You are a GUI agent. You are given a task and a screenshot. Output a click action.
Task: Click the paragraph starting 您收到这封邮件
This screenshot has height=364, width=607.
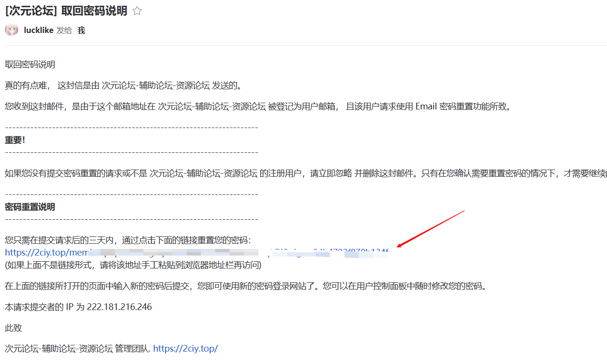click(x=258, y=107)
